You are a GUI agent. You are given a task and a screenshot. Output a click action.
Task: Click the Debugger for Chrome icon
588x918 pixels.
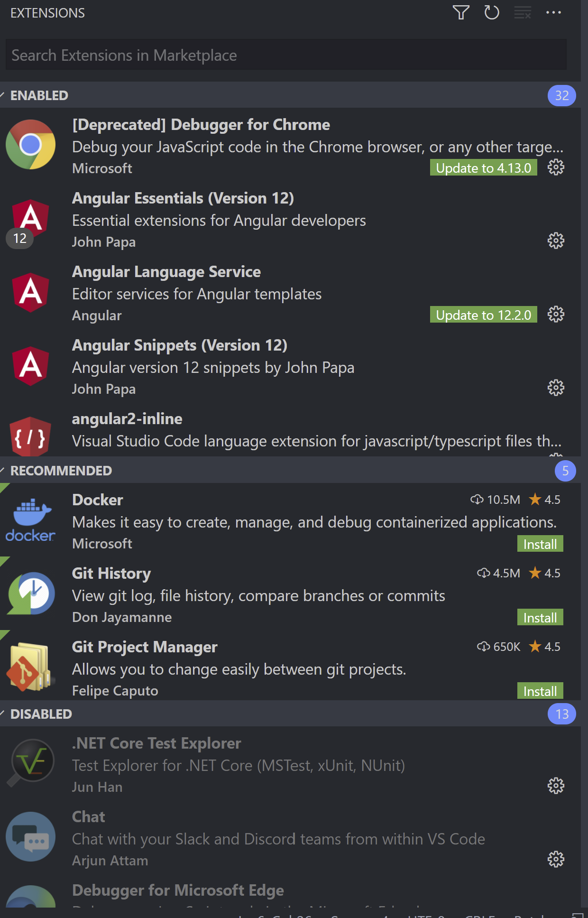tap(31, 145)
